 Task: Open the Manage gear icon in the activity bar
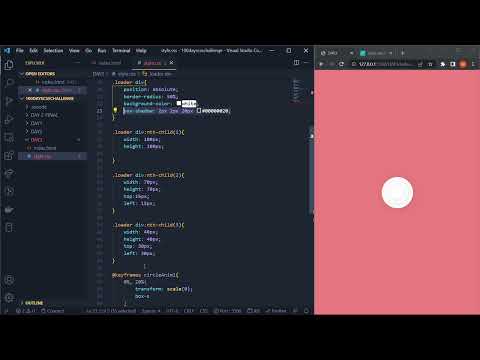9,298
